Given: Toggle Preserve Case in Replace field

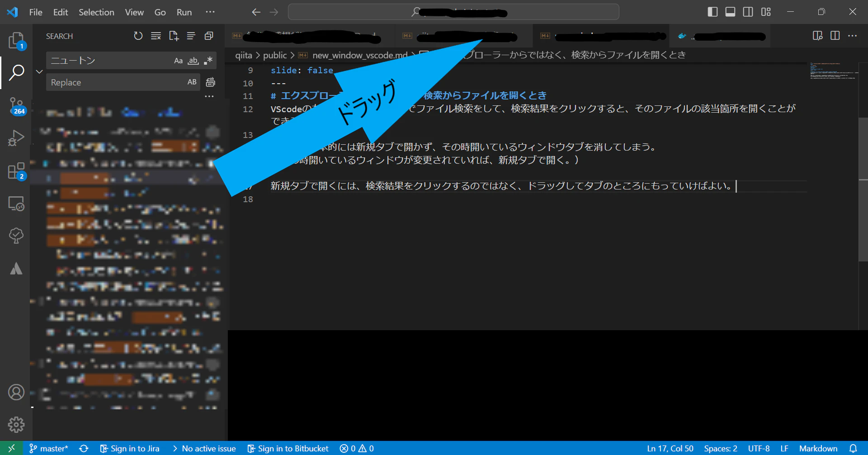Looking at the screenshot, I should point(192,82).
